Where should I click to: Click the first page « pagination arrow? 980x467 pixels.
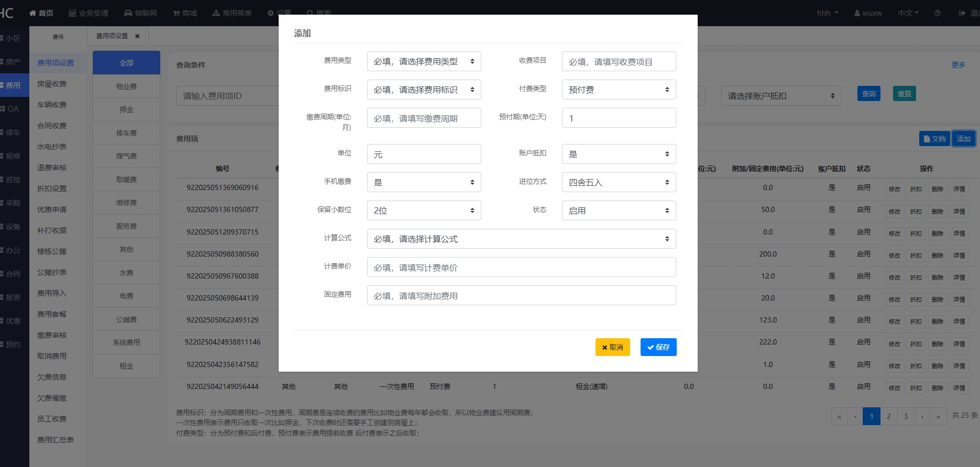pos(839,416)
